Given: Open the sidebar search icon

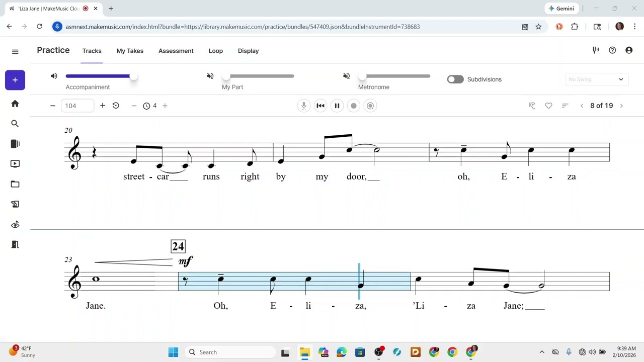Looking at the screenshot, I should point(15,124).
